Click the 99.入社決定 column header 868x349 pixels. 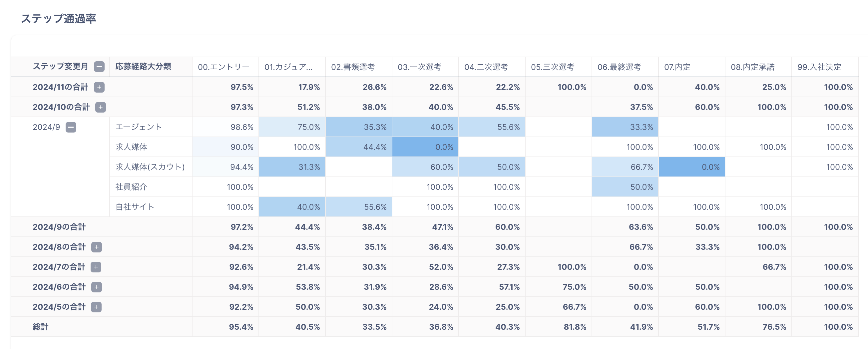click(x=819, y=67)
